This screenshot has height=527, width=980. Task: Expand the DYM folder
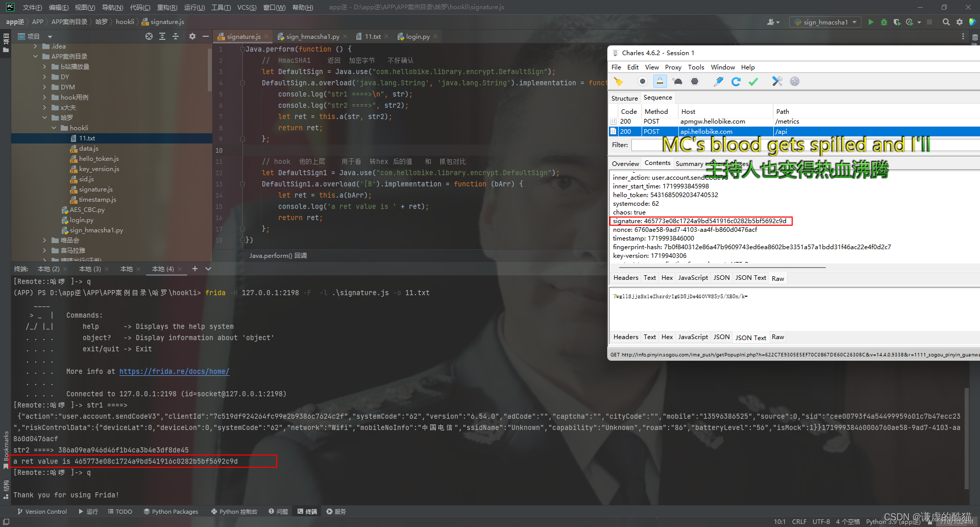[x=45, y=87]
